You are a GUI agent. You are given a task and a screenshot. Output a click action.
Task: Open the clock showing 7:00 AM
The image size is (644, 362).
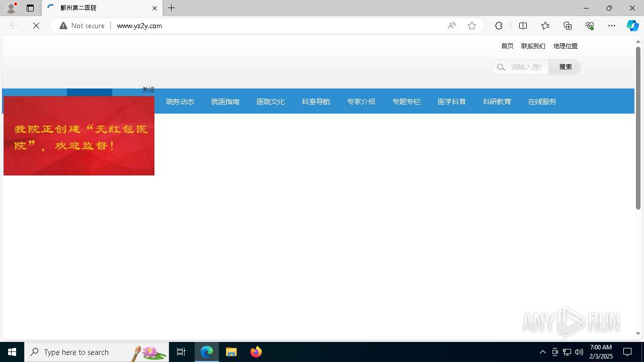601,352
